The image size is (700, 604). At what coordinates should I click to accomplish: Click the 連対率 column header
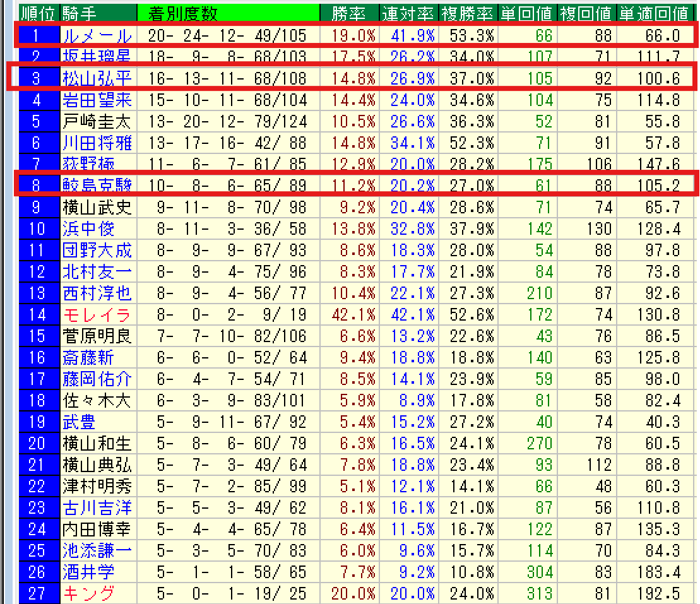point(408,13)
